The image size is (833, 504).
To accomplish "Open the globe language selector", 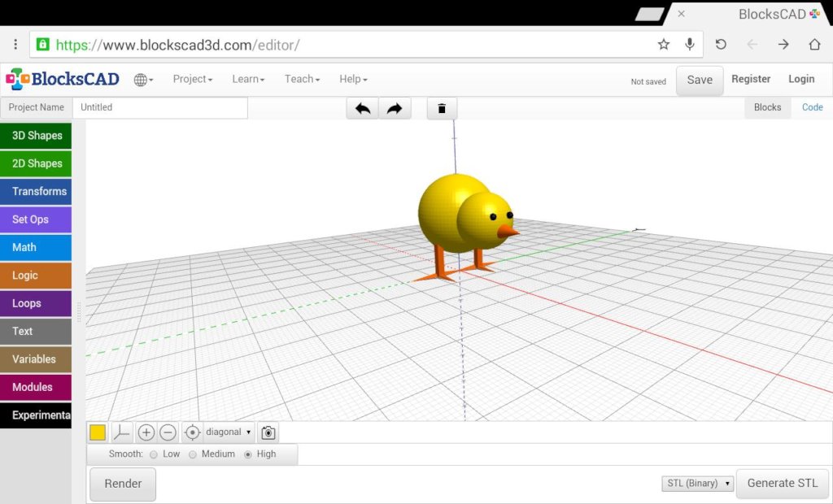I will click(143, 80).
